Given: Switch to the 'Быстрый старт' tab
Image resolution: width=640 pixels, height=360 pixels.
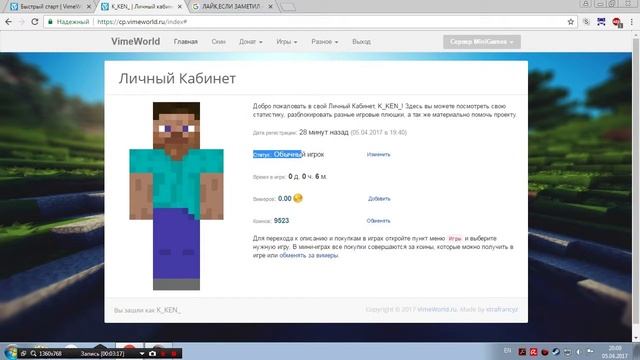Looking at the screenshot, I should 49,7.
